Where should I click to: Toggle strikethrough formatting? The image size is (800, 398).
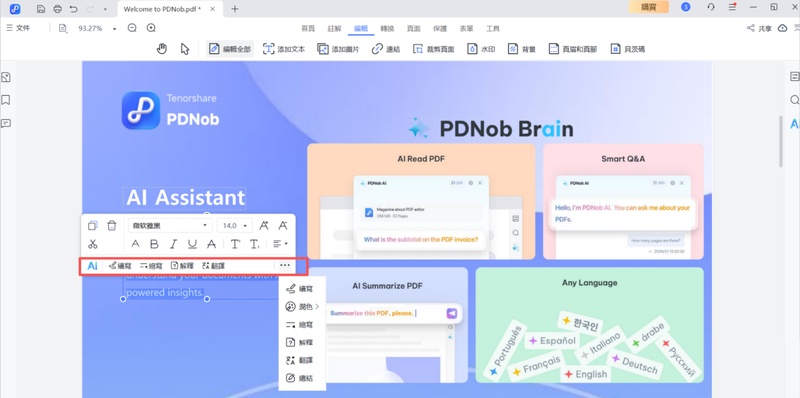coord(211,244)
